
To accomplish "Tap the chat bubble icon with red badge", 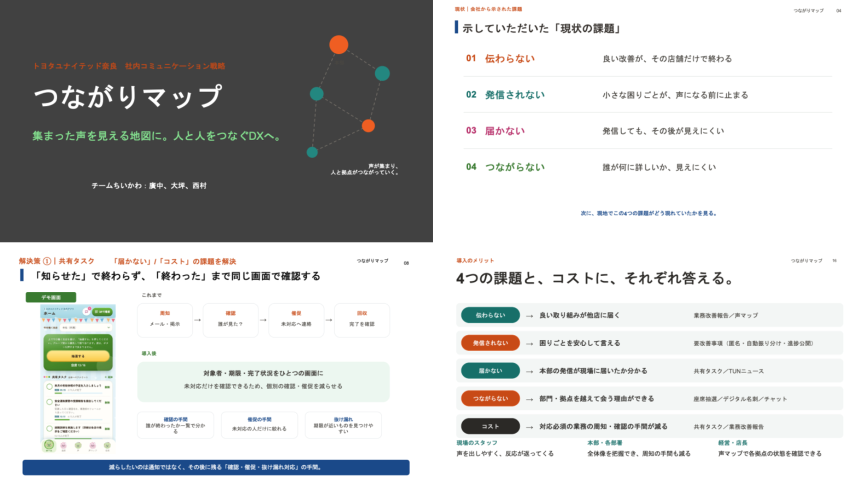I will pos(86,312).
